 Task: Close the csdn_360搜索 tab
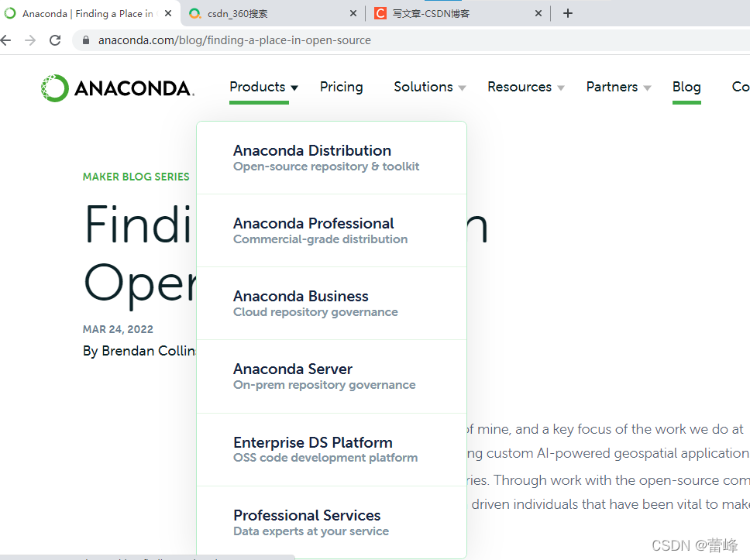tap(353, 13)
